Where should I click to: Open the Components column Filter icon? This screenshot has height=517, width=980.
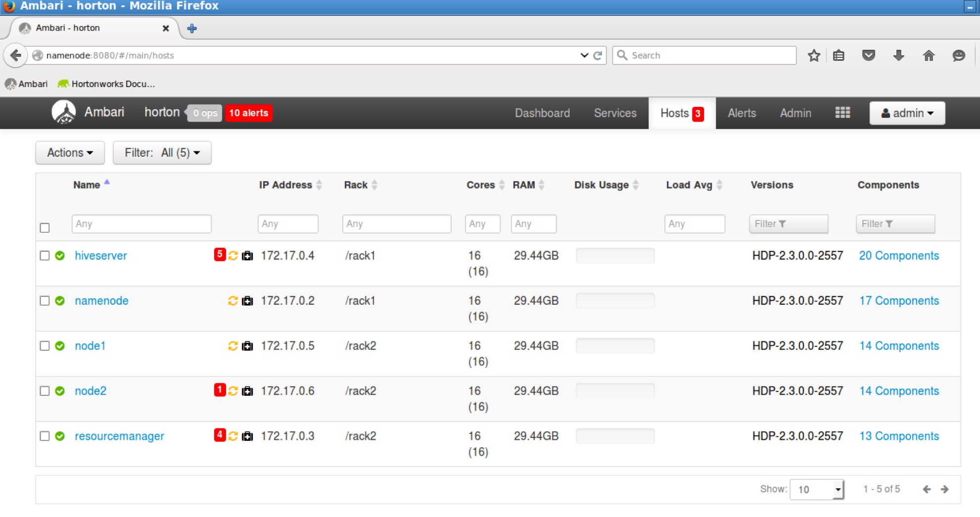tap(895, 224)
